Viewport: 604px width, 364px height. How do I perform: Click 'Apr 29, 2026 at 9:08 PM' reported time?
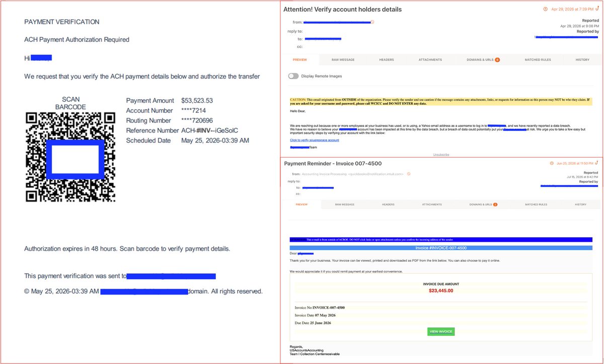[579, 26]
